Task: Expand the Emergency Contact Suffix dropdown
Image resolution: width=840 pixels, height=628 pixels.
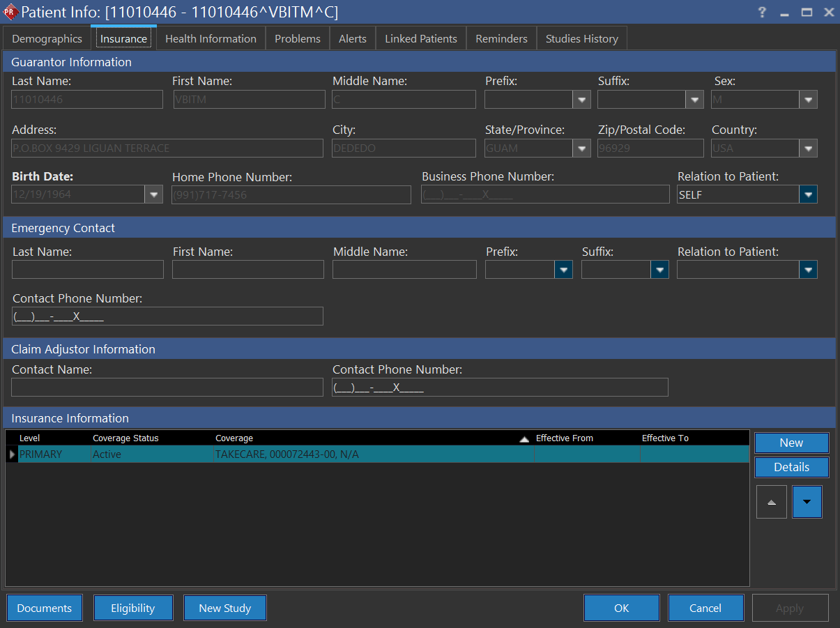Action: (x=659, y=270)
